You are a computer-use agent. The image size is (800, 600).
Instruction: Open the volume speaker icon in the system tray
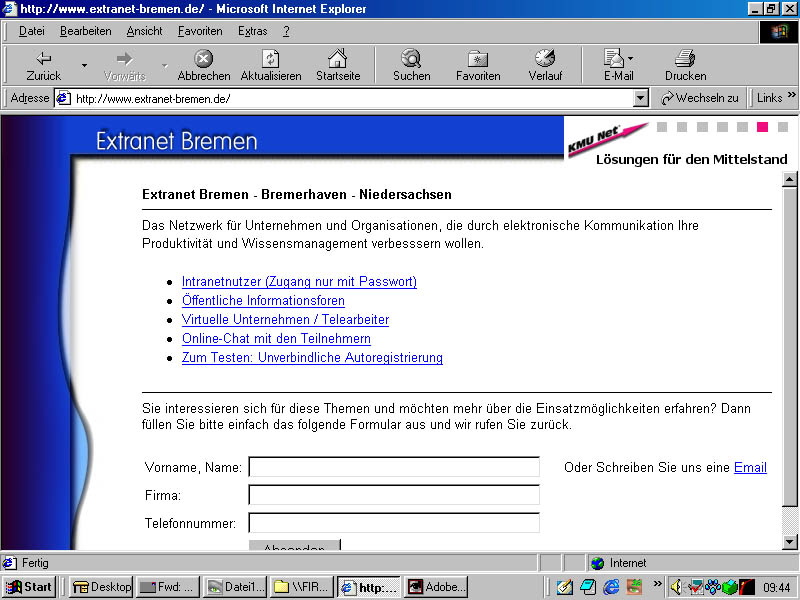point(677,587)
